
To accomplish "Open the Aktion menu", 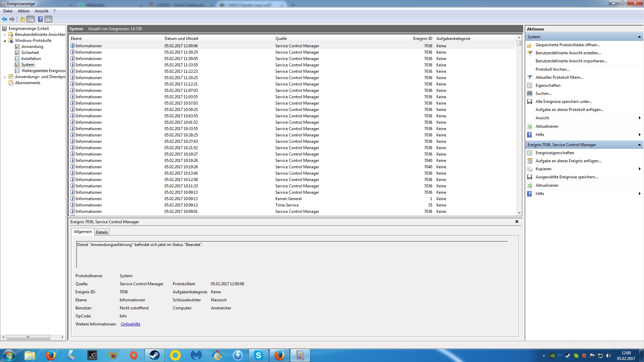I will (23, 11).
